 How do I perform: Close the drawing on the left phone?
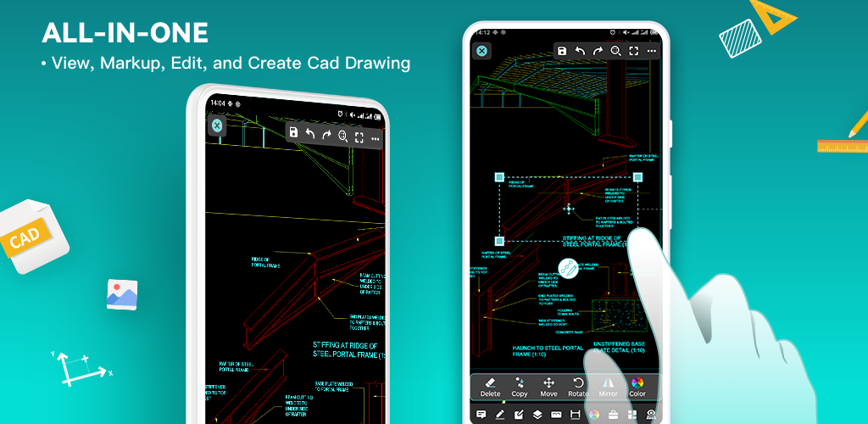(217, 126)
